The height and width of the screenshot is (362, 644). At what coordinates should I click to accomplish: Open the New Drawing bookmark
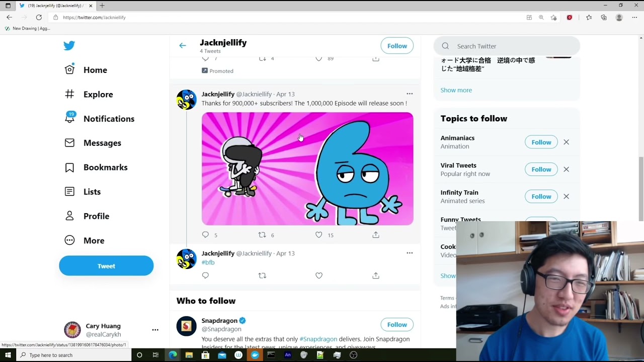(28, 29)
